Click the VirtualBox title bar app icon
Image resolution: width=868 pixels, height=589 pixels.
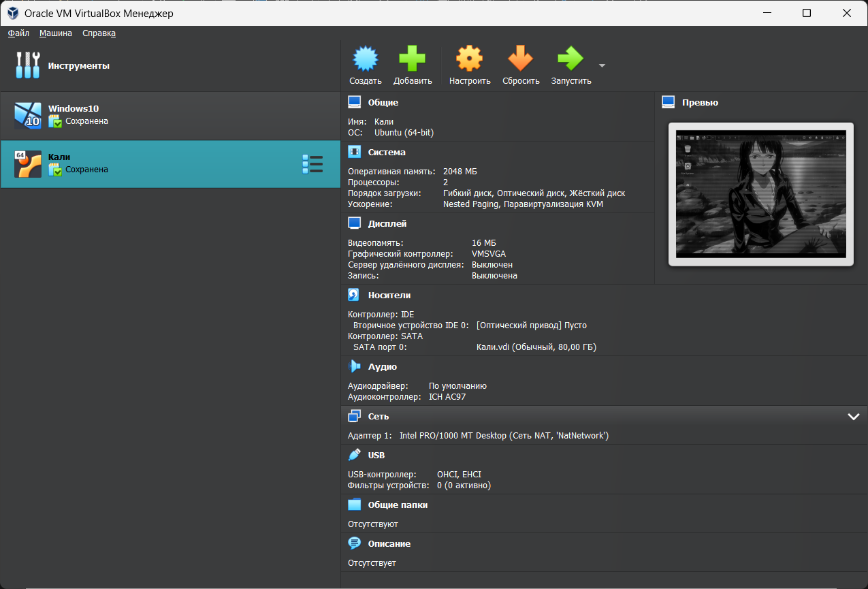[x=12, y=13]
